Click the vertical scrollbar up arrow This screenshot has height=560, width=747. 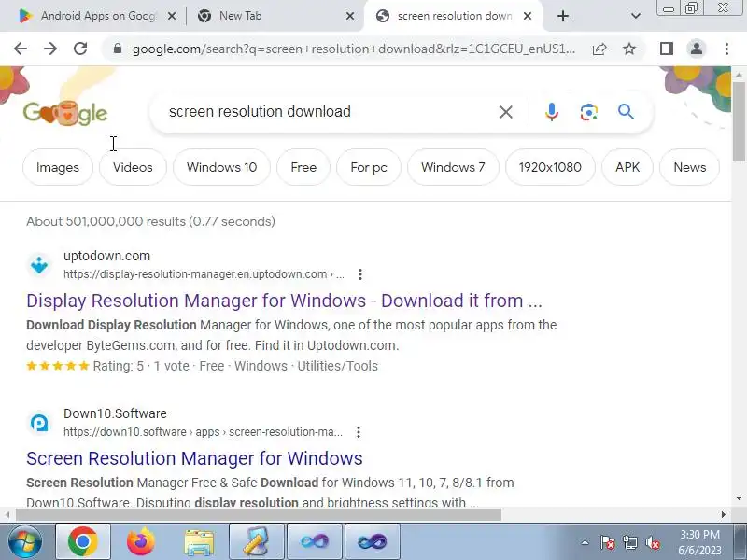point(739,75)
